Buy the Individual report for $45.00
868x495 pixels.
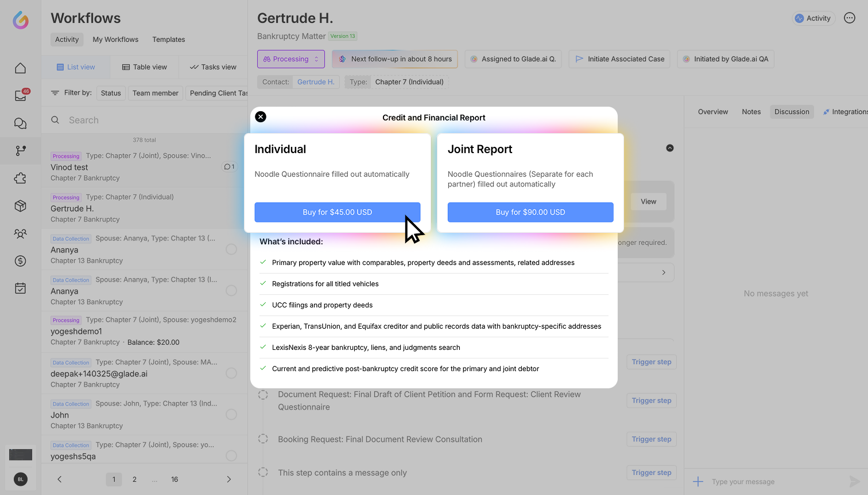click(x=338, y=212)
